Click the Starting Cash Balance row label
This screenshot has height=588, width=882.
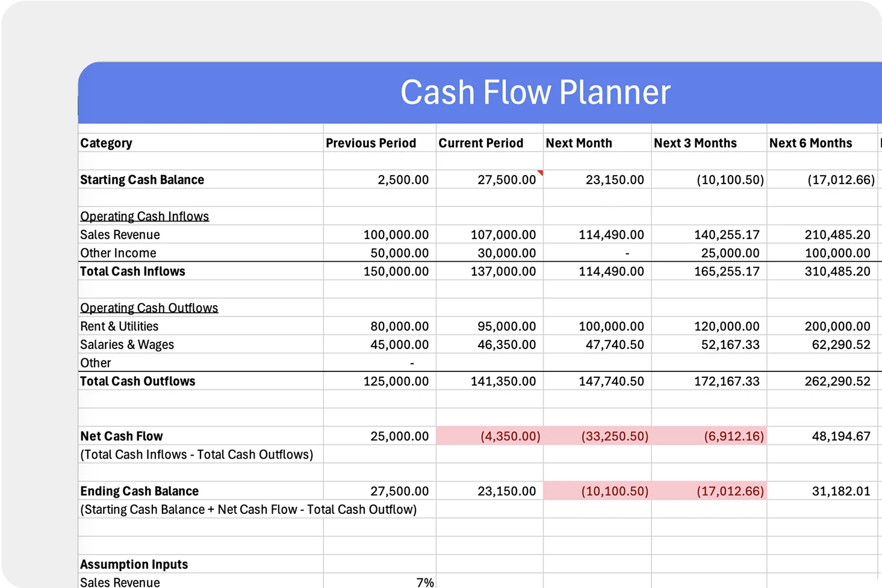click(x=142, y=179)
